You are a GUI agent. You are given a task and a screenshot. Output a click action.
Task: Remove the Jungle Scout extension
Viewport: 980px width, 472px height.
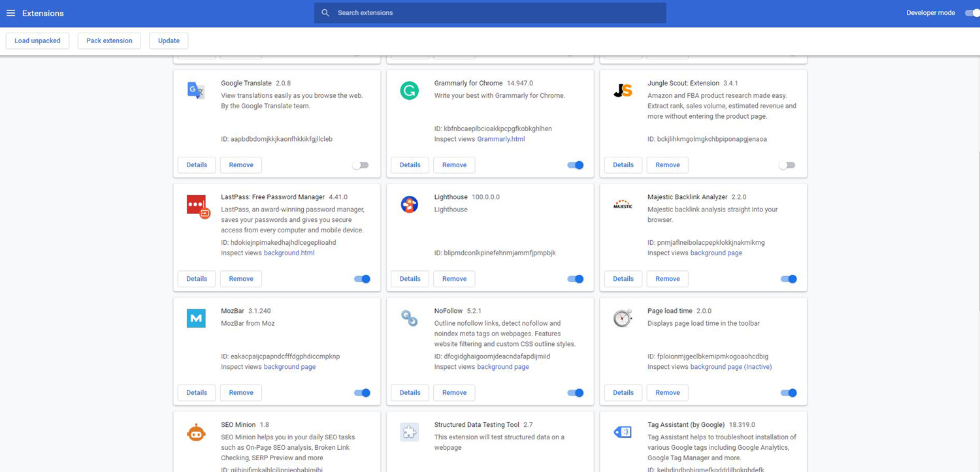[668, 165]
